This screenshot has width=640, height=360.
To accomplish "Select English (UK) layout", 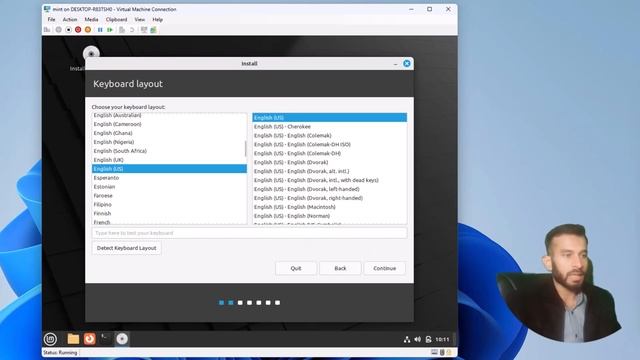I will [169, 160].
